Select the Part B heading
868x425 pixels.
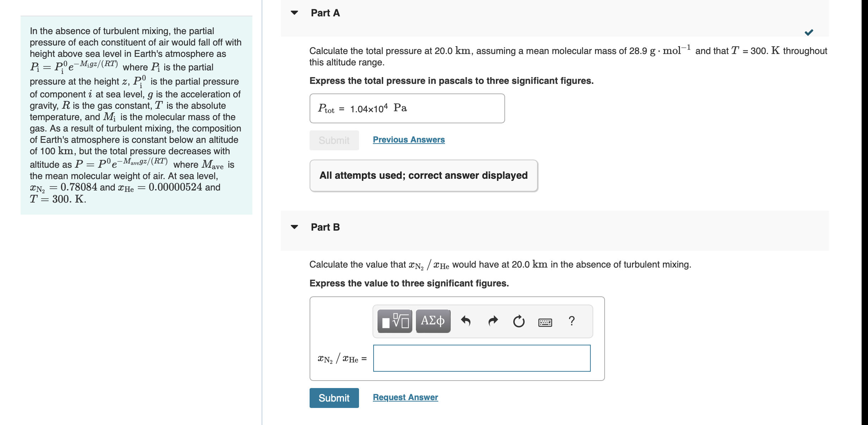[x=325, y=227]
